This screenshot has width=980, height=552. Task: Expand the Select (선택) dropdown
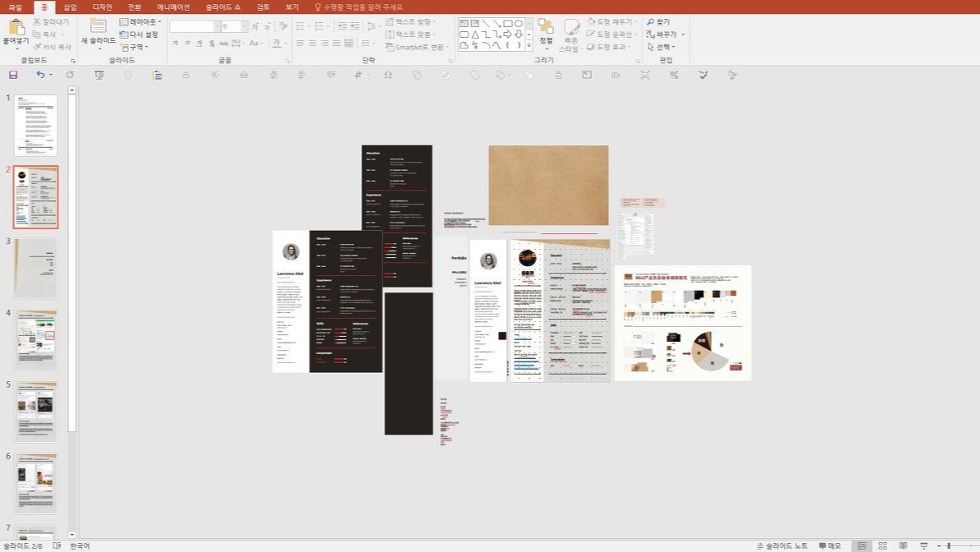click(x=659, y=47)
